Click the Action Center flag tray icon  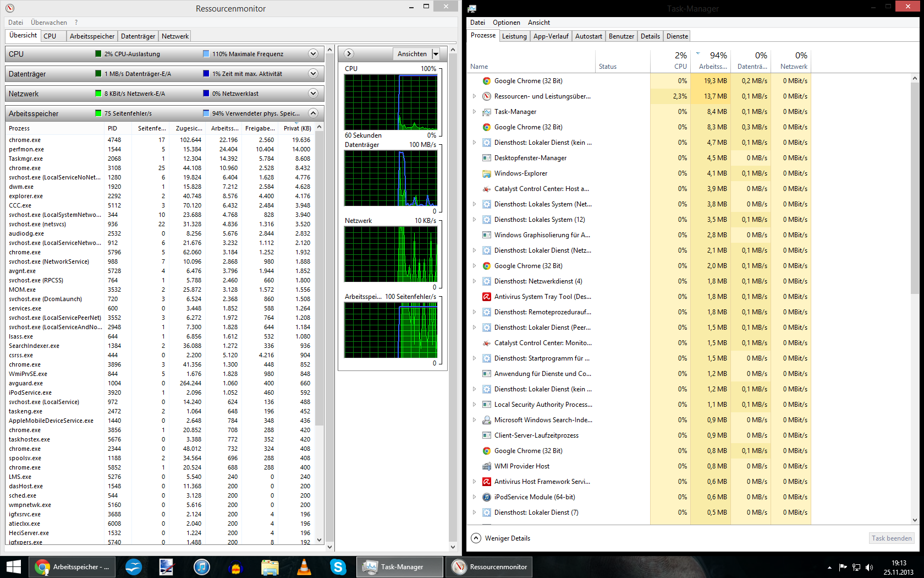(x=843, y=568)
